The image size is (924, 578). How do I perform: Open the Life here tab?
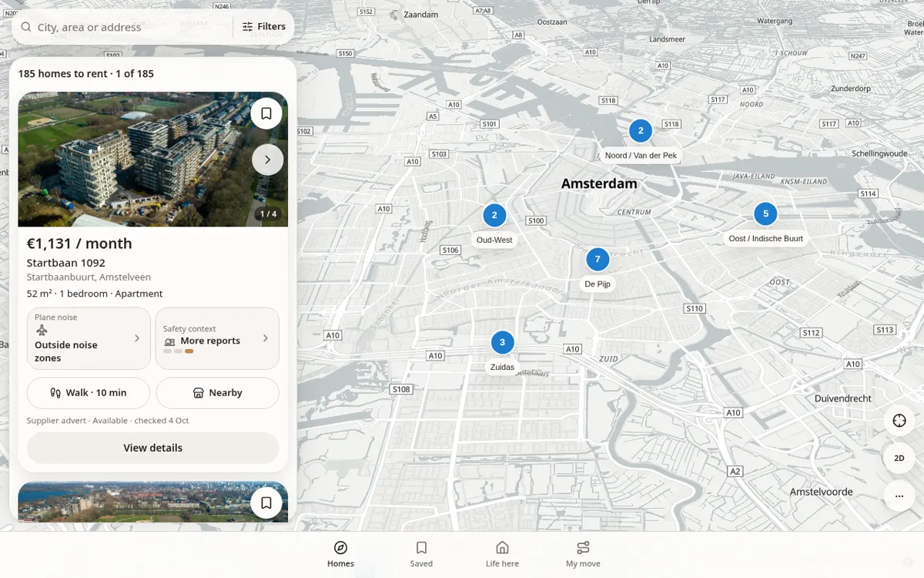coord(502,554)
